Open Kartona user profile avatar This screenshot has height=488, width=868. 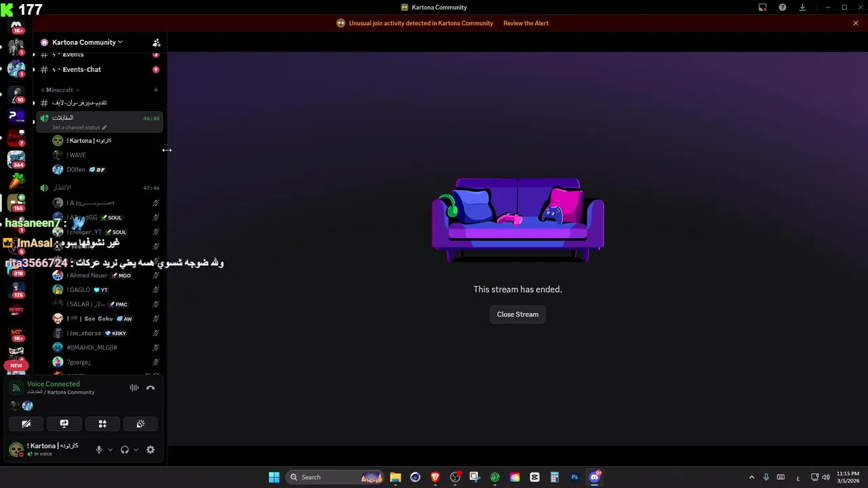tap(16, 449)
